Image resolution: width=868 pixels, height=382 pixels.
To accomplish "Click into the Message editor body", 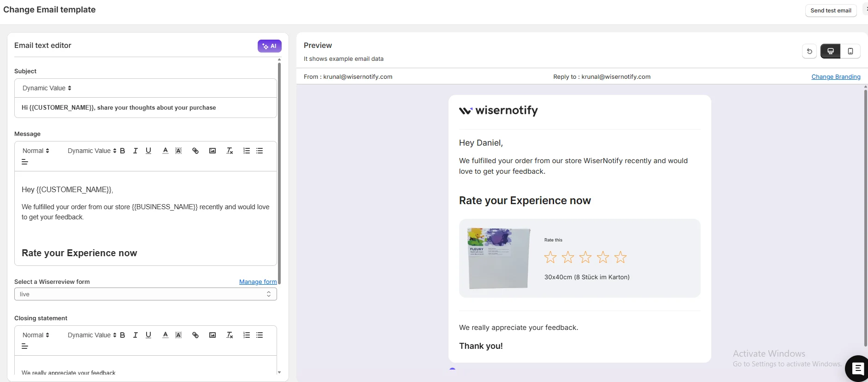I will 146,218.
